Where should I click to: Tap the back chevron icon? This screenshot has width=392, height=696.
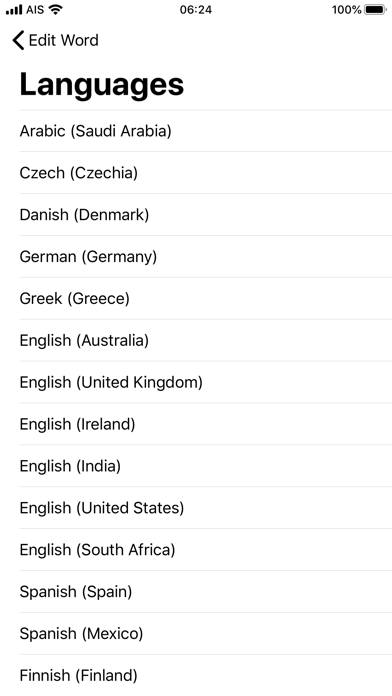coord(18,40)
